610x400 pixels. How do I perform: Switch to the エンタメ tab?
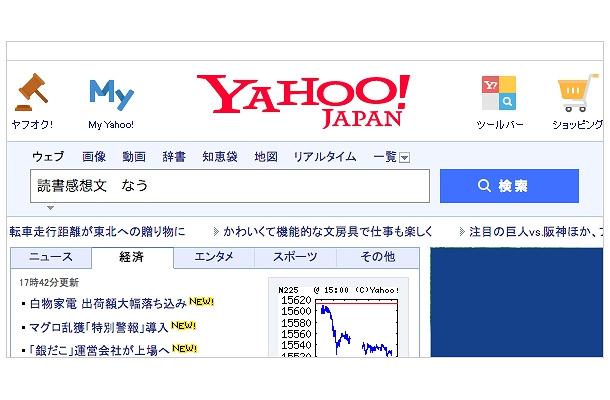tap(214, 257)
